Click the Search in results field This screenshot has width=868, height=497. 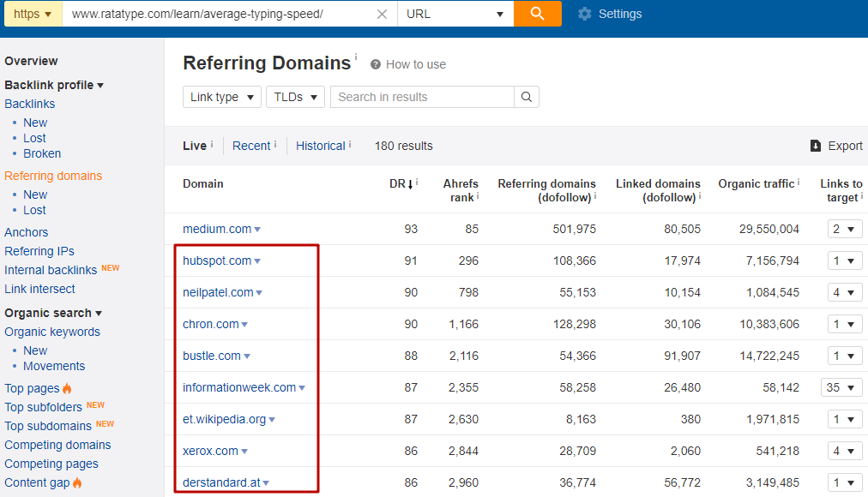pos(422,97)
